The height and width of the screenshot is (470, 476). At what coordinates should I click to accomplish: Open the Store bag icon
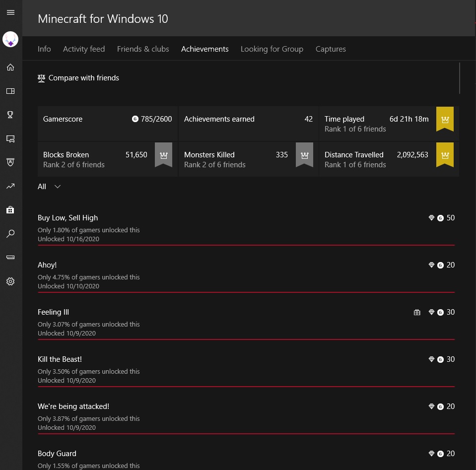pyautogui.click(x=10, y=210)
